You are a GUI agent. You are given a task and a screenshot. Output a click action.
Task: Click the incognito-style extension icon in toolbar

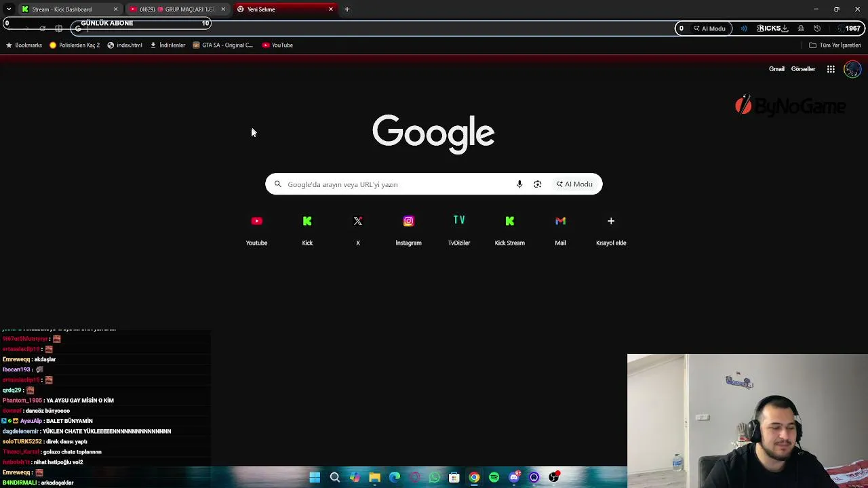[x=801, y=28]
